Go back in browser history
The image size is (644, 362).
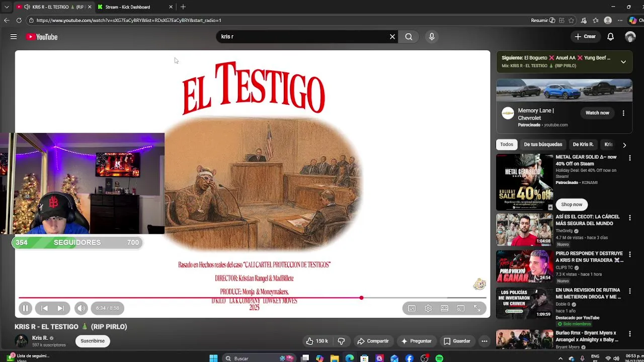[x=6, y=20]
